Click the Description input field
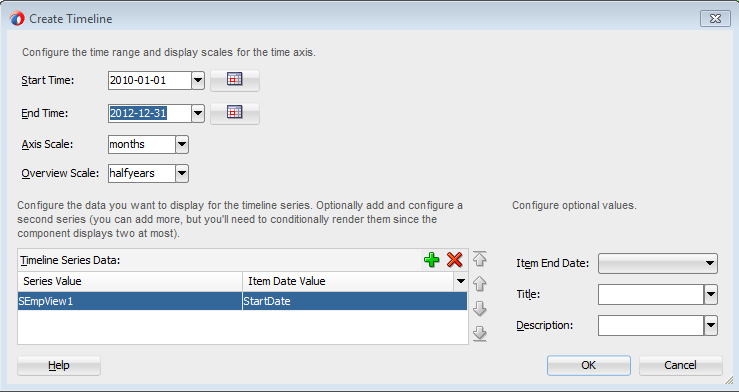 pos(651,326)
